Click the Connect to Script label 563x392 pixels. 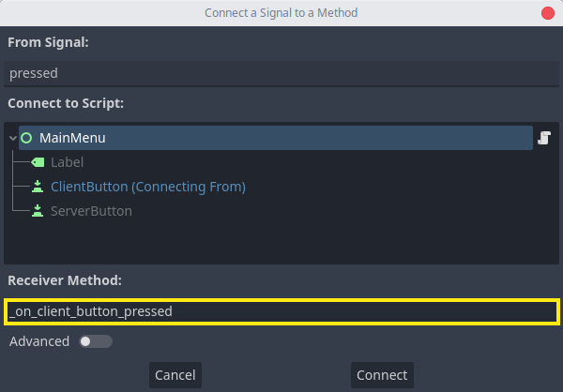click(66, 103)
